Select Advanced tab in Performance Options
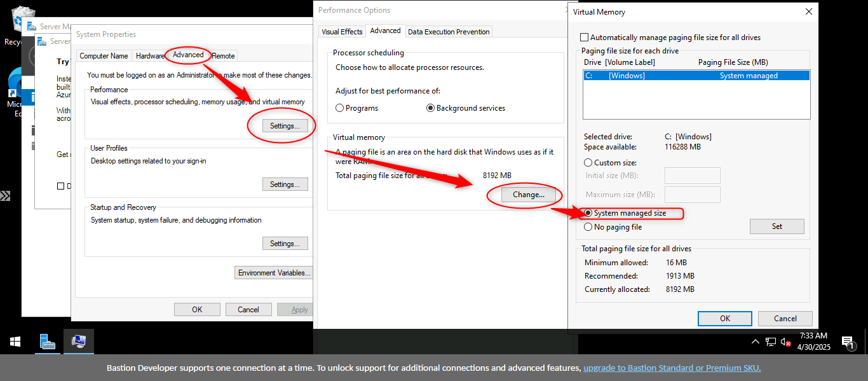Screen dimensions: 868x381 385,31
